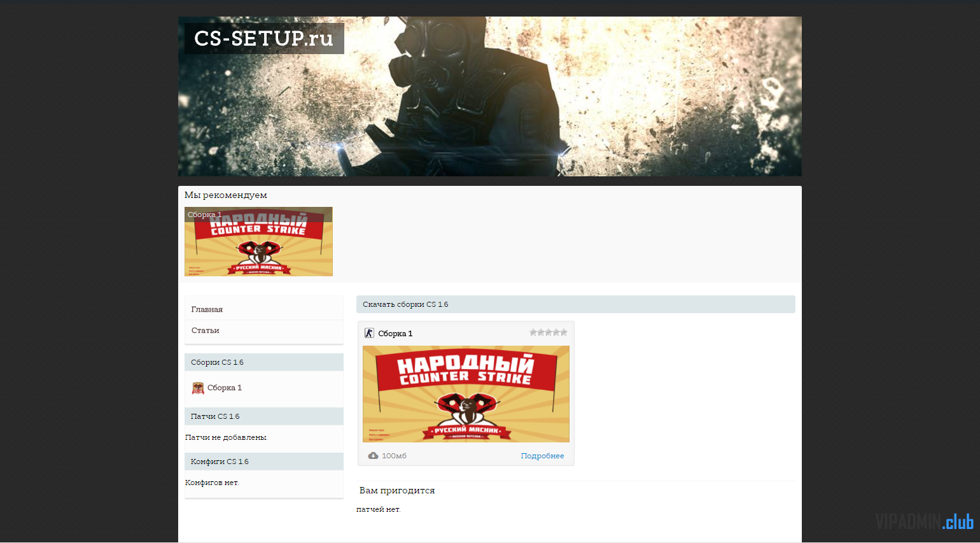This screenshot has width=980, height=543.
Task: Open the Народный Counter Strike card image
Action: [x=466, y=394]
